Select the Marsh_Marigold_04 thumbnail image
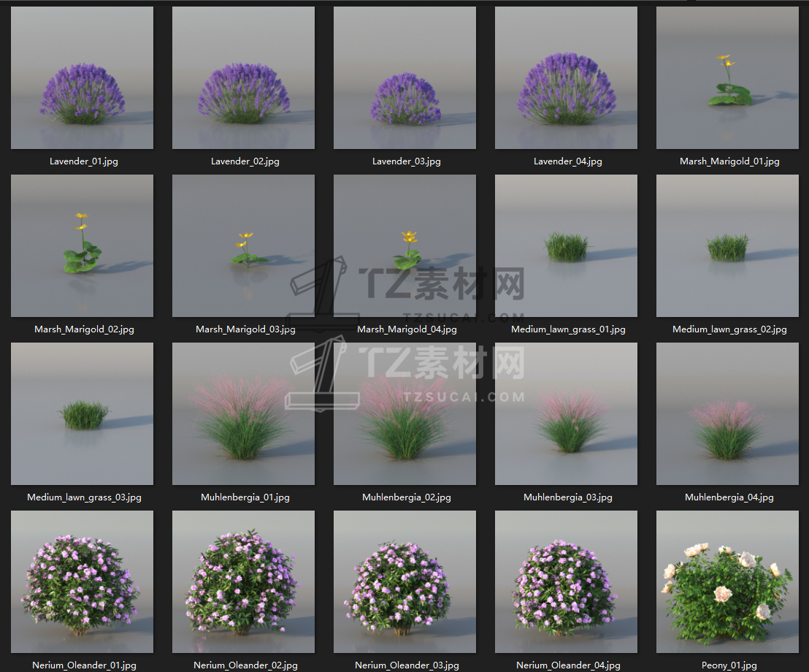Image resolution: width=809 pixels, height=672 pixels. click(x=405, y=245)
